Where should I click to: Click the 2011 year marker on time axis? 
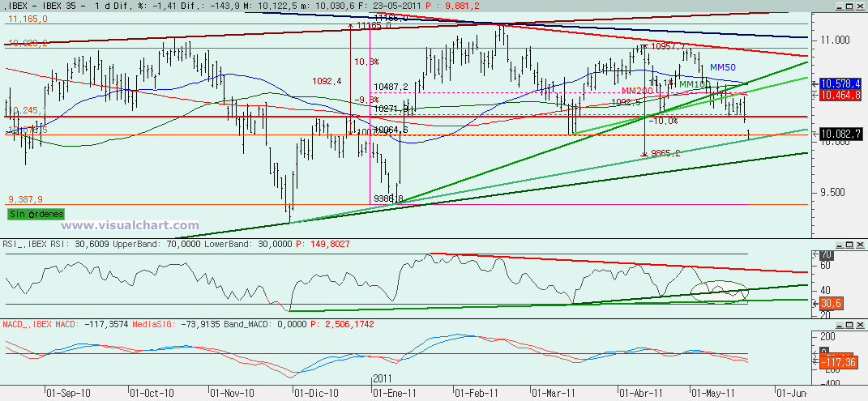pos(382,379)
